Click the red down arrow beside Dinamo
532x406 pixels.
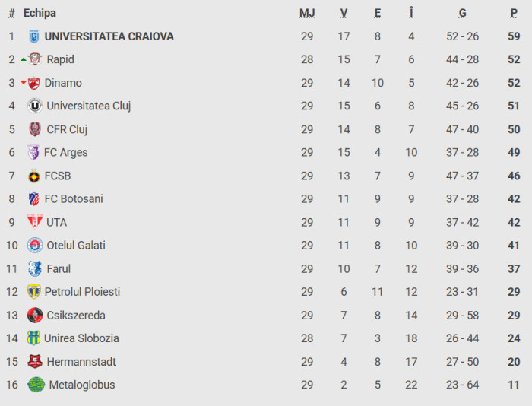[x=24, y=83]
